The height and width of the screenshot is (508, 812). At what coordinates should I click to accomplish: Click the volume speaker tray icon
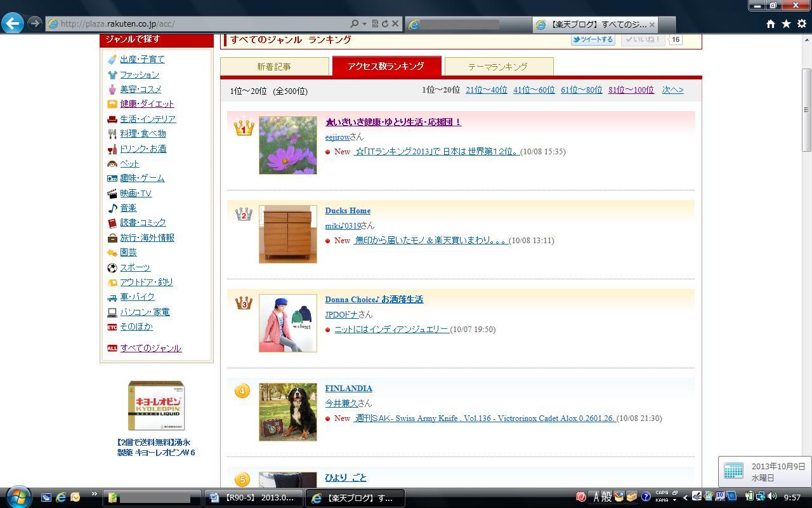(x=772, y=497)
